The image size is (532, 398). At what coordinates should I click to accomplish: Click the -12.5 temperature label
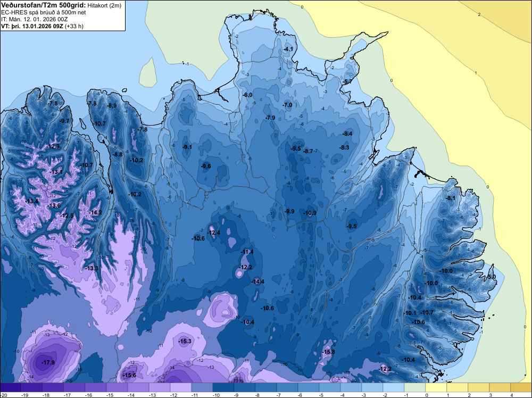click(67, 215)
